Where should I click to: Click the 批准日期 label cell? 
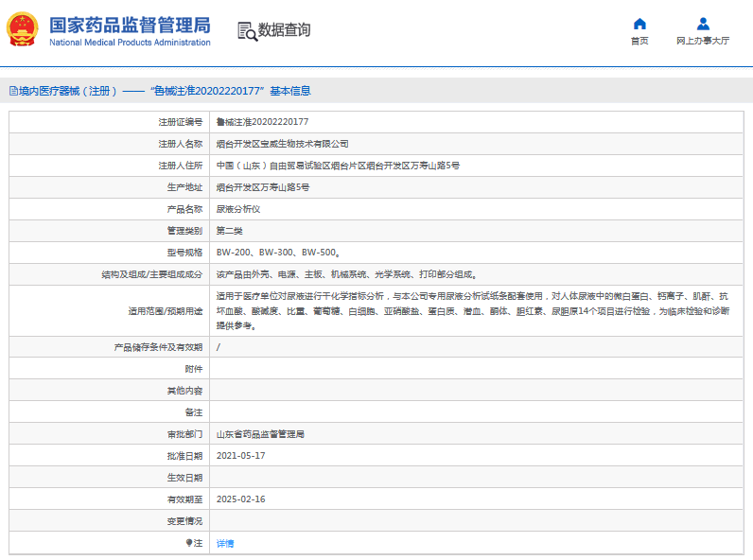coord(109,456)
